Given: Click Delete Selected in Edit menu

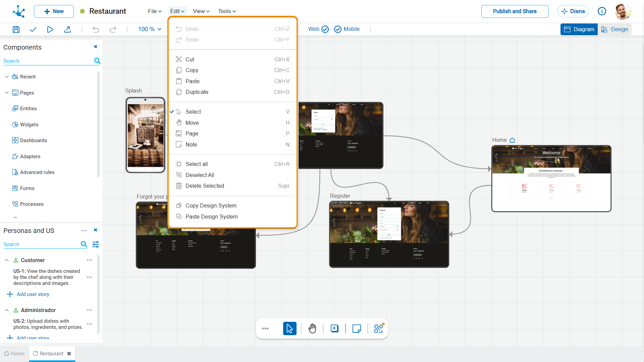Looking at the screenshot, I should 232,186.
